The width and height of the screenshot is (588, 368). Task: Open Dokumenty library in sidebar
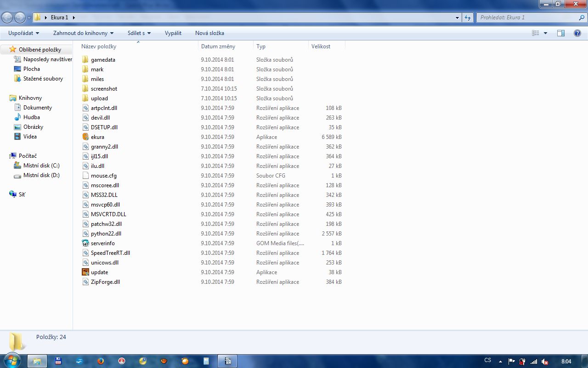pos(38,108)
